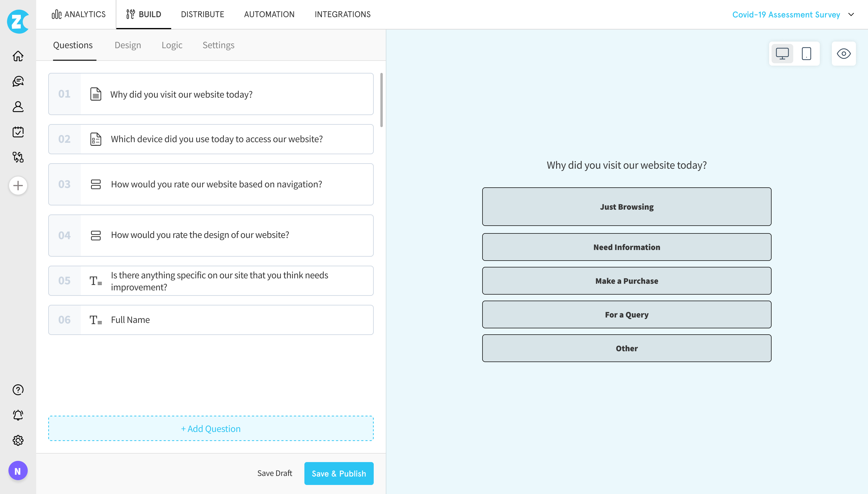Image resolution: width=868 pixels, height=494 pixels.
Task: Click the workflows/branches sidebar icon
Action: click(18, 157)
